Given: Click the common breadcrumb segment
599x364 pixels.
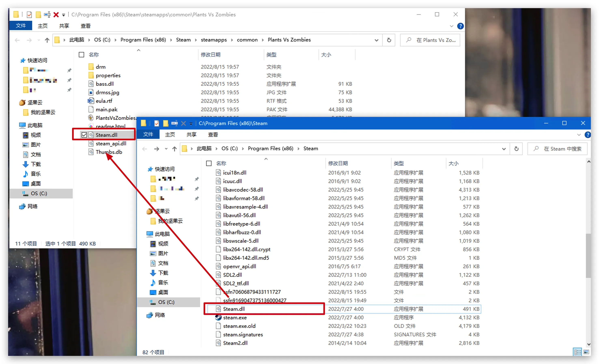Looking at the screenshot, I should [247, 40].
